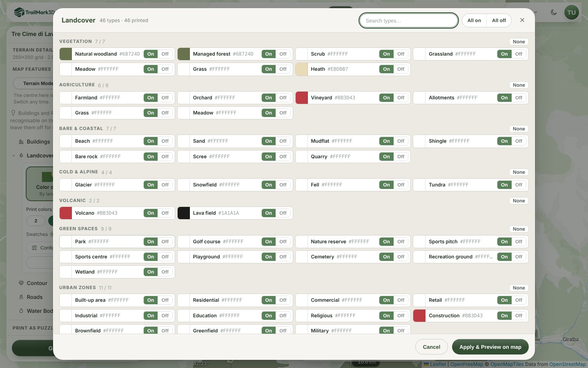Select the Contour feature icon in sidebar
The image size is (588, 368).
[21, 283]
